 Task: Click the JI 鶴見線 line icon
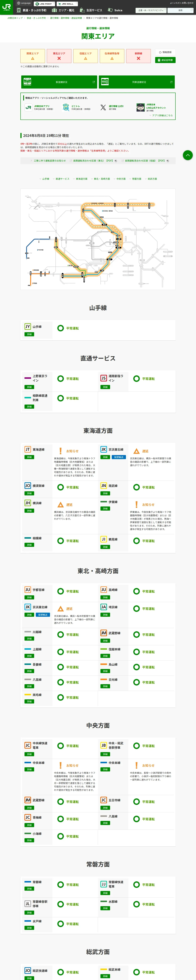pyautogui.click(x=104, y=539)
